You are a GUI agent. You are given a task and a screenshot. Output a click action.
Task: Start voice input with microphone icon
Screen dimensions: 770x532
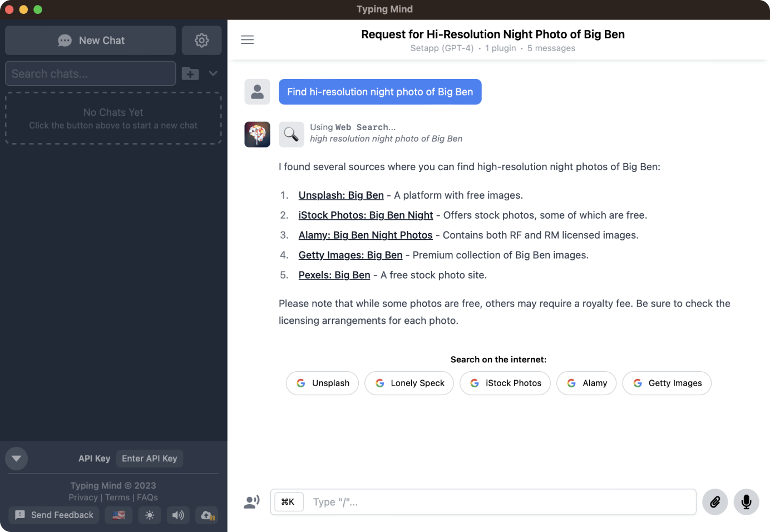pos(746,502)
